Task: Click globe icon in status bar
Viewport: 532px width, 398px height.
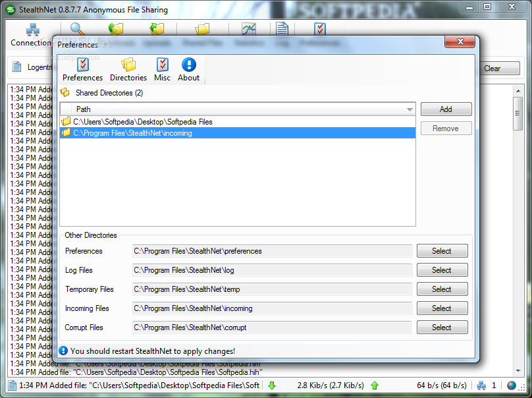Action: [x=512, y=385]
